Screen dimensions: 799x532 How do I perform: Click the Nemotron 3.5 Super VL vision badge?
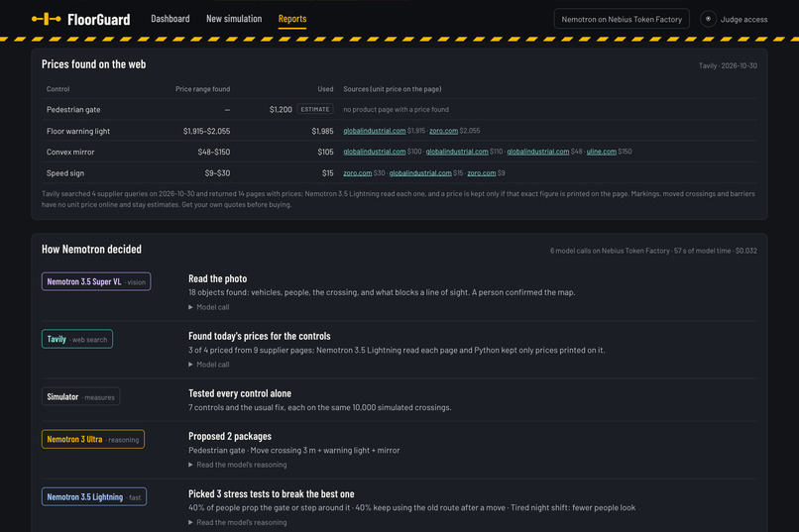[x=96, y=281]
